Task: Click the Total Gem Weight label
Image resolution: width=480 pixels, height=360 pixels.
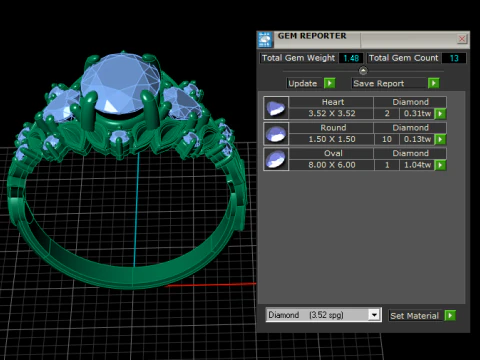Action: click(x=298, y=58)
